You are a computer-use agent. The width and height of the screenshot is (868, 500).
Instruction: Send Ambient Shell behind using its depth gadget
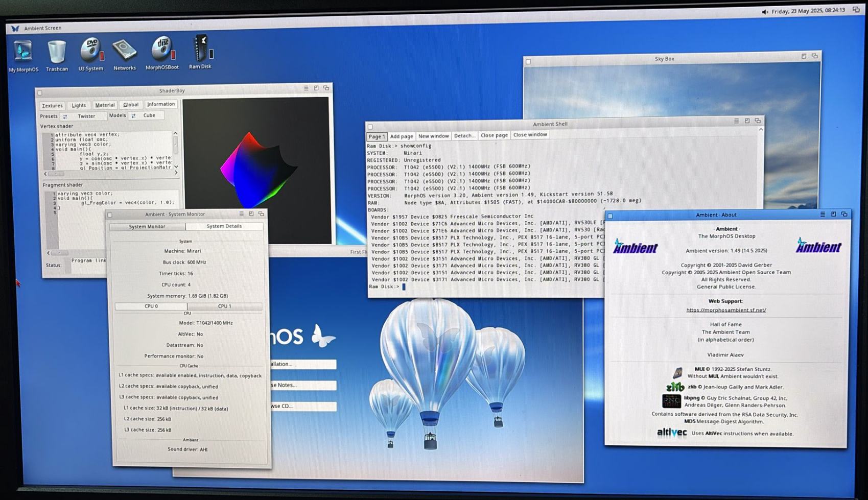758,121
